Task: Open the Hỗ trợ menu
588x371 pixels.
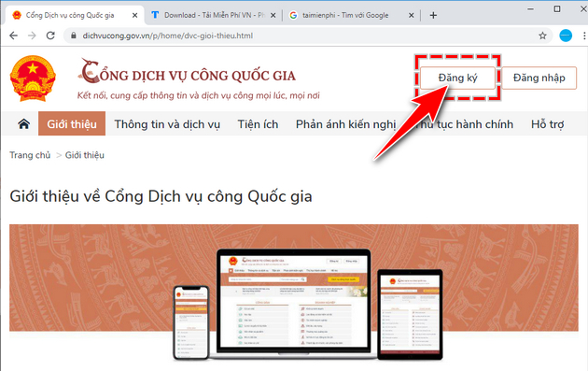Action: tap(548, 124)
